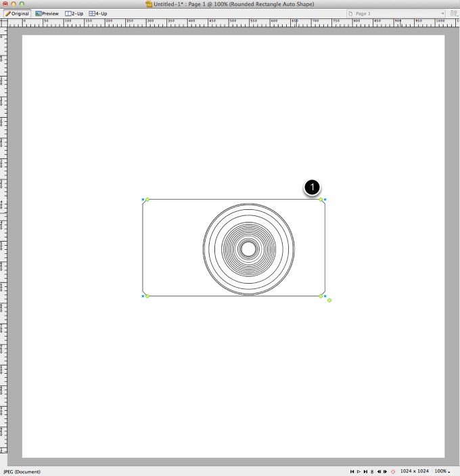This screenshot has height=476, width=460.
Task: Open the 100% zoom level dropdown
Action: click(442, 471)
